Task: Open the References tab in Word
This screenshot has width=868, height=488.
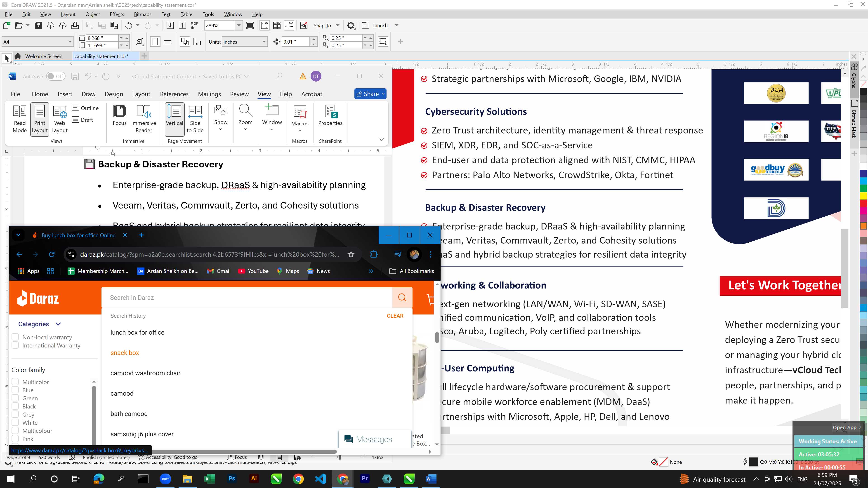Action: click(x=174, y=94)
